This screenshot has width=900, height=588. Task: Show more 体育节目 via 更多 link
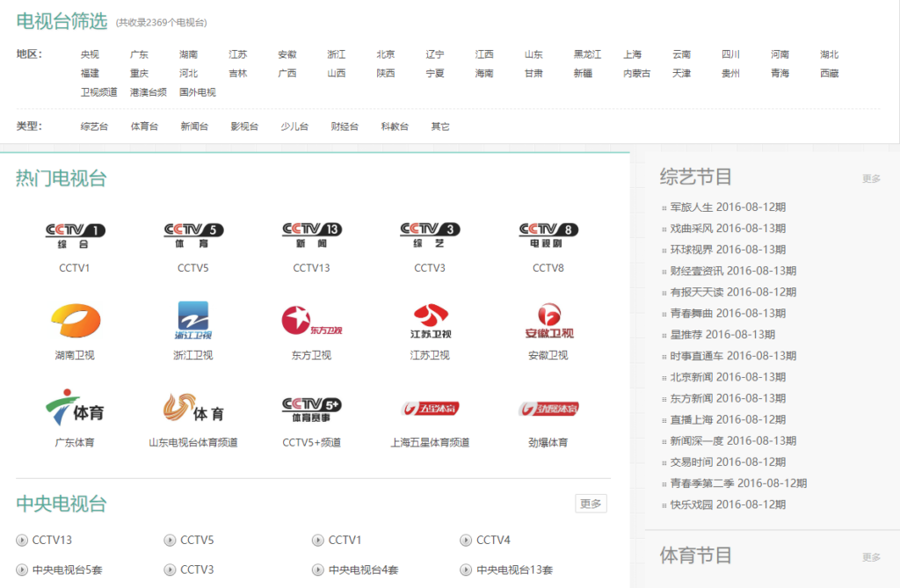click(x=871, y=557)
